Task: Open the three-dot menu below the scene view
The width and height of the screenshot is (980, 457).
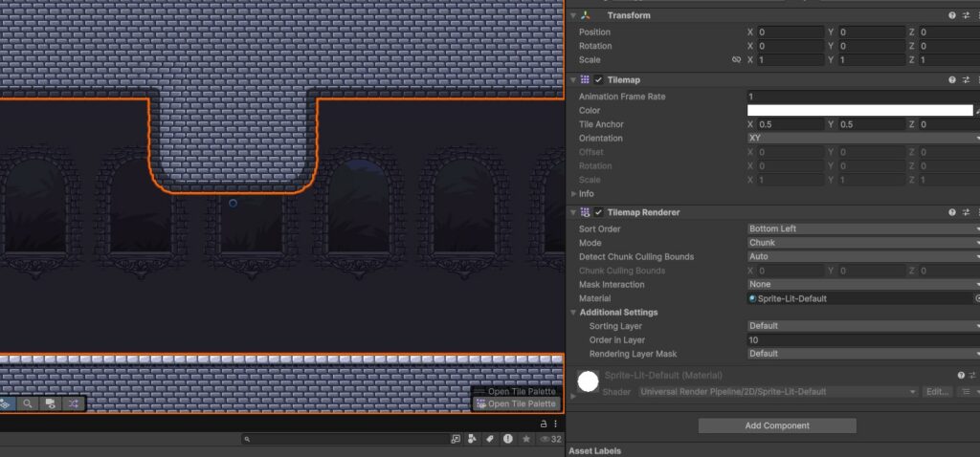Action: point(556,424)
